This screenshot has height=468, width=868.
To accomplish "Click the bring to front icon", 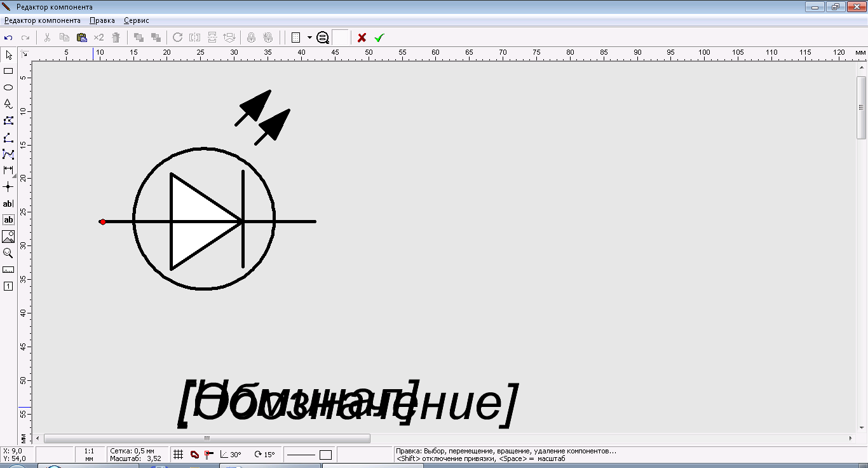I will click(139, 38).
